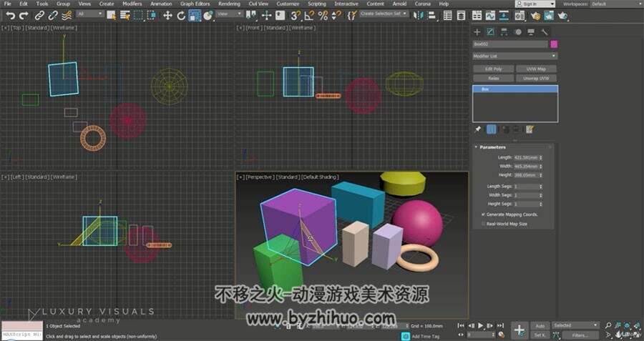Viewport: 644px width, 341px height.
Task: Collapse the Parameters rollout
Action: point(492,147)
